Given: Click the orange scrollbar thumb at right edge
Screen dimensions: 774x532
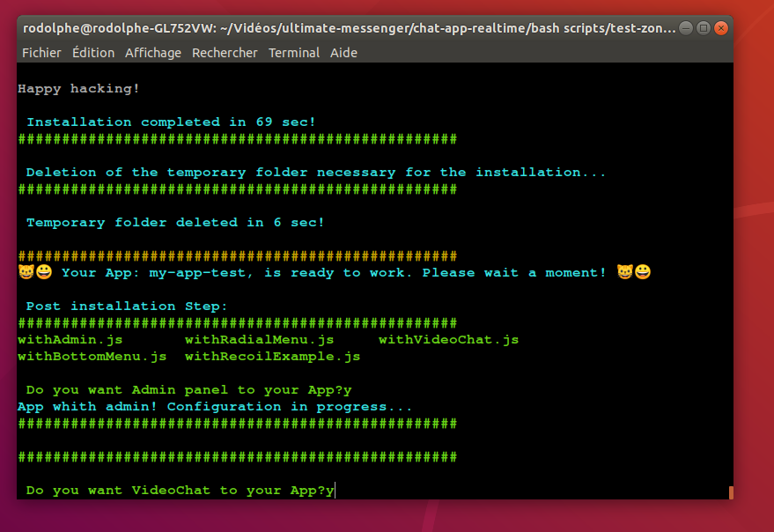Looking at the screenshot, I should tap(731, 492).
